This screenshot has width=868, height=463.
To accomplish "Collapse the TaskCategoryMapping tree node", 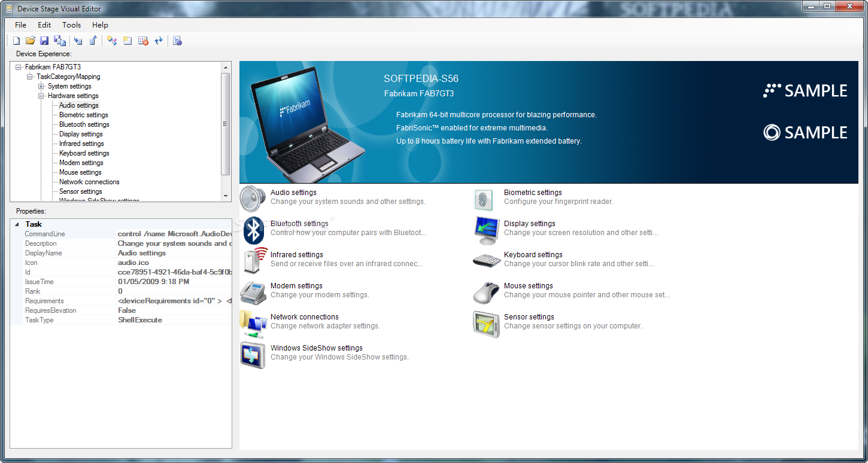I will click(30, 77).
